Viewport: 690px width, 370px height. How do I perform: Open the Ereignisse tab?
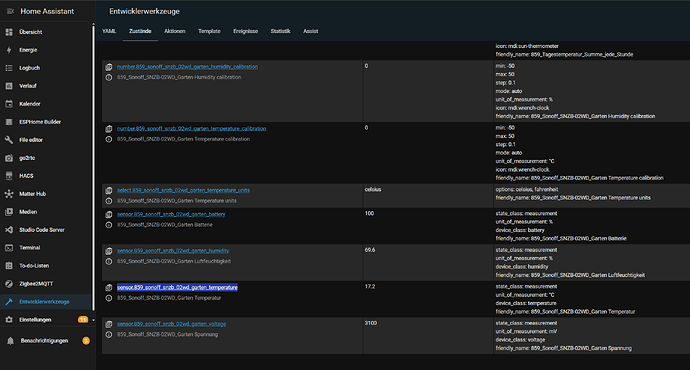tap(246, 31)
